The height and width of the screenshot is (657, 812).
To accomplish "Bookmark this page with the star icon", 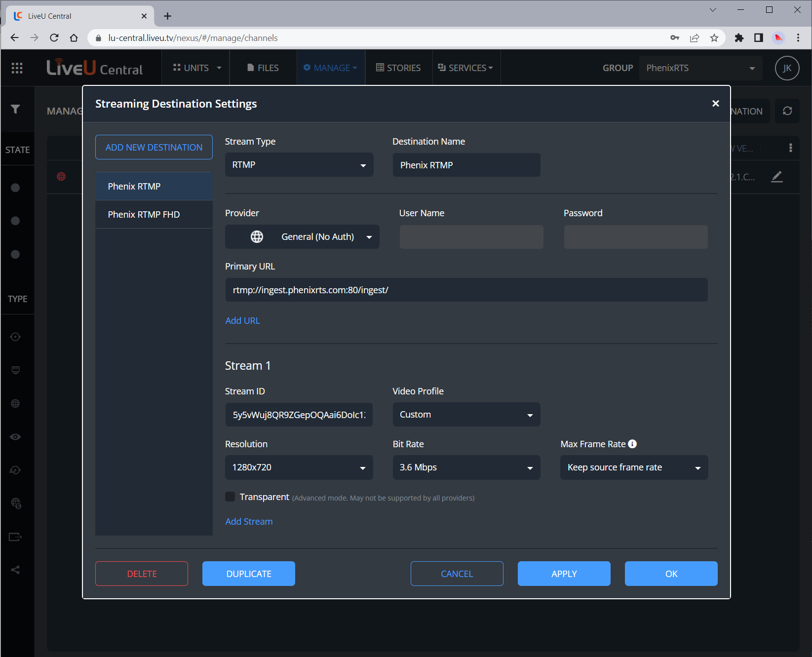I will coord(714,38).
